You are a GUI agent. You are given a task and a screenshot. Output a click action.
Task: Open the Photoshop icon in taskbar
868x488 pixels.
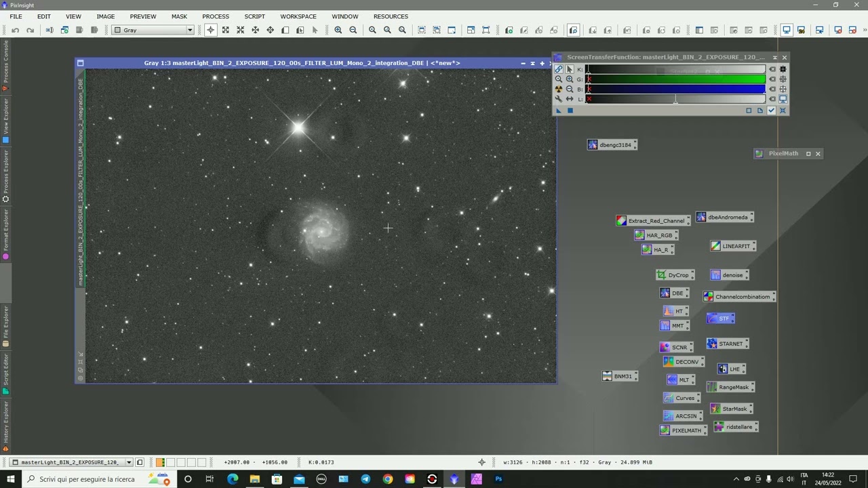click(498, 479)
